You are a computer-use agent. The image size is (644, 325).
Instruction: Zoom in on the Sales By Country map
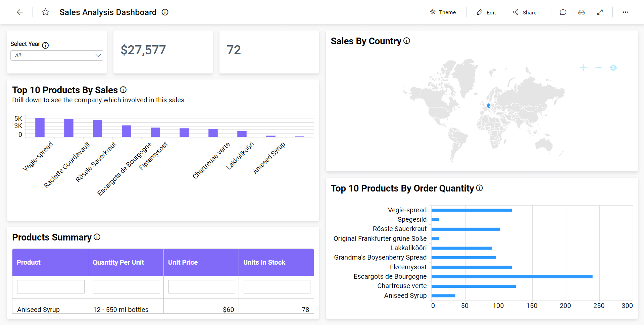[583, 68]
